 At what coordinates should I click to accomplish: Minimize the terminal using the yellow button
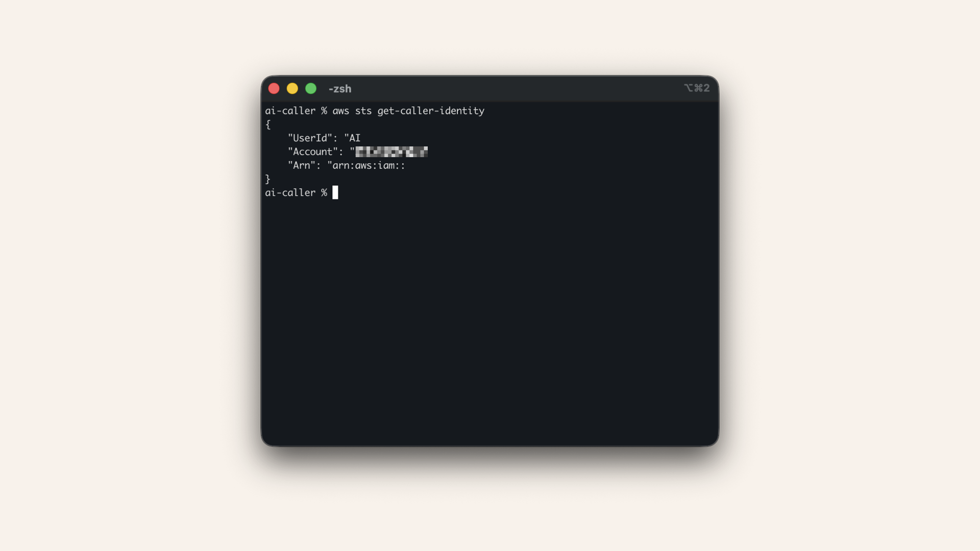[x=292, y=89]
